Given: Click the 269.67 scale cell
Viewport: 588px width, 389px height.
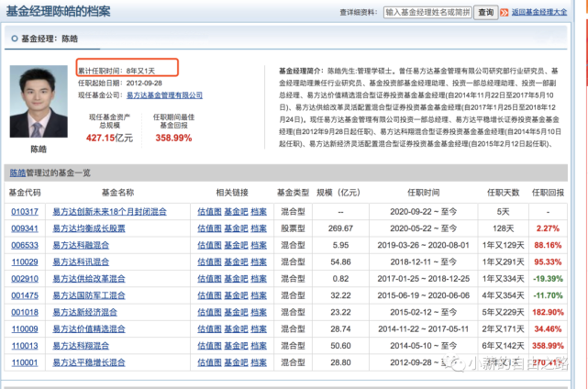Looking at the screenshot, I should (340, 228).
